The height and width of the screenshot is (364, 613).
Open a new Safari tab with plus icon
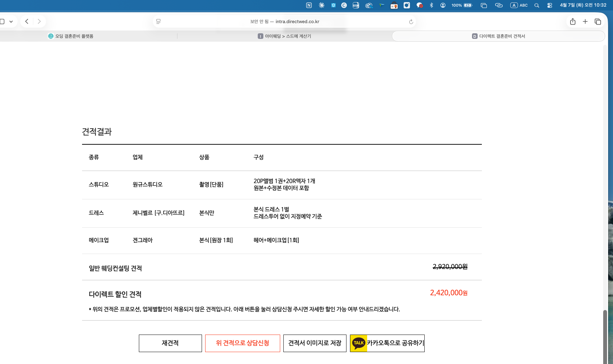[x=585, y=21]
